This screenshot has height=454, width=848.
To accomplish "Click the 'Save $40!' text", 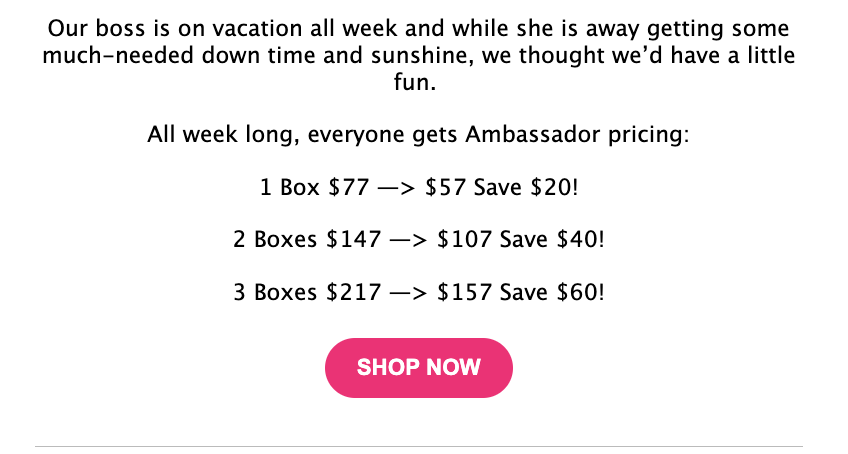I will coord(552,239).
